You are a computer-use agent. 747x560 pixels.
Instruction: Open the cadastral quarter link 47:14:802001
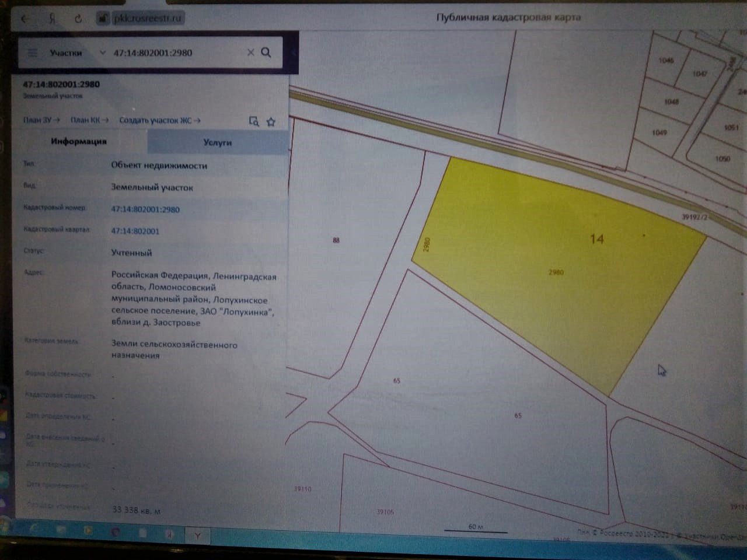tap(135, 231)
